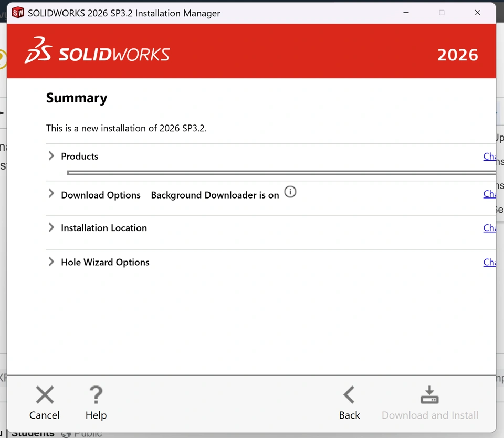
Task: Click the Download and Install icon
Action: 429,394
